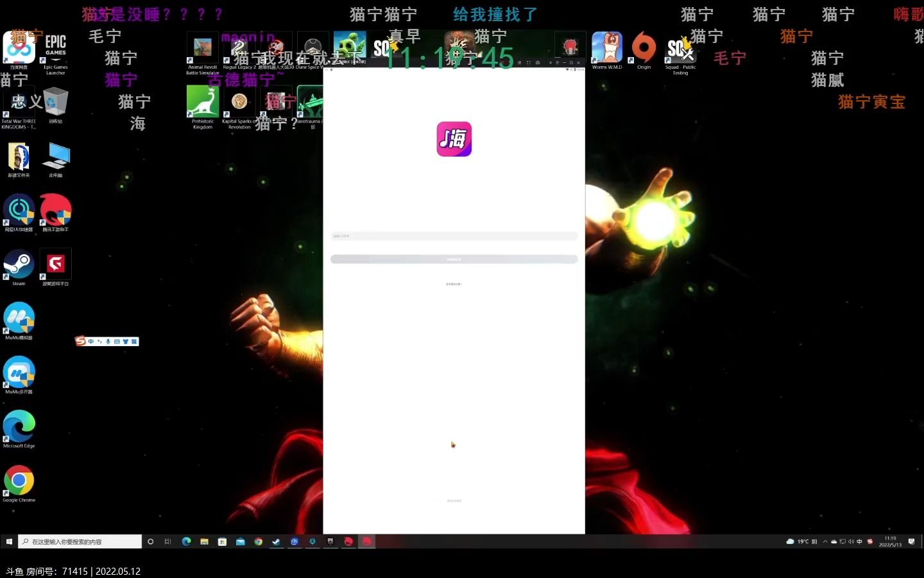Launch Steam from the desktop
This screenshot has height=578, width=924.
pyautogui.click(x=19, y=267)
